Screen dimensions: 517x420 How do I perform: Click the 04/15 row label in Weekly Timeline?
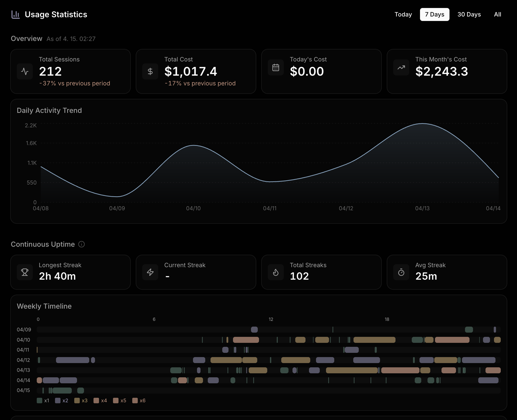tap(23, 390)
